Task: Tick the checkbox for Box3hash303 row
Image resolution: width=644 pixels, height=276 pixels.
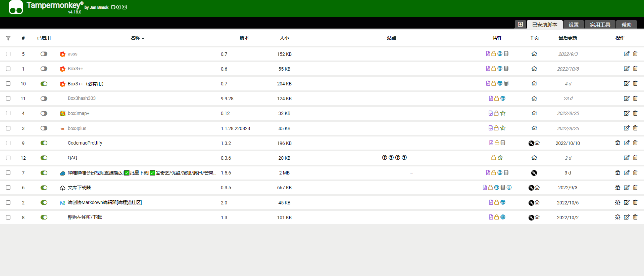Action: (x=8, y=98)
